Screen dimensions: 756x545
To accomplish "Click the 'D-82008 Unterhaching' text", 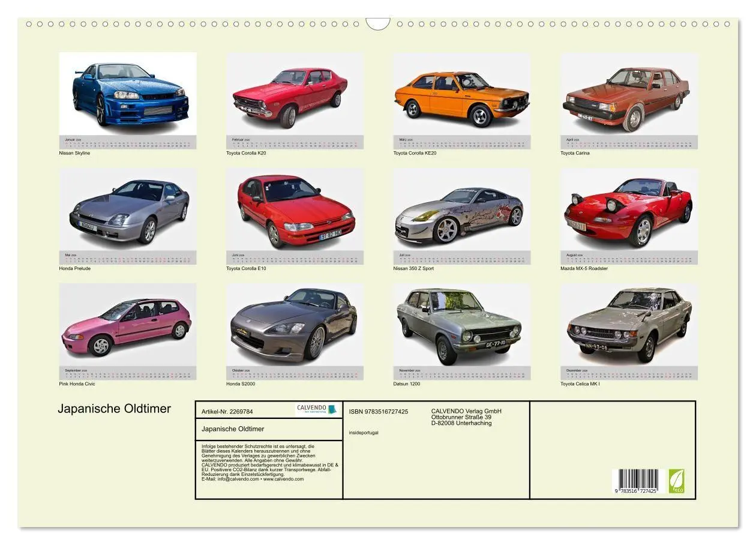I will coord(461,423).
